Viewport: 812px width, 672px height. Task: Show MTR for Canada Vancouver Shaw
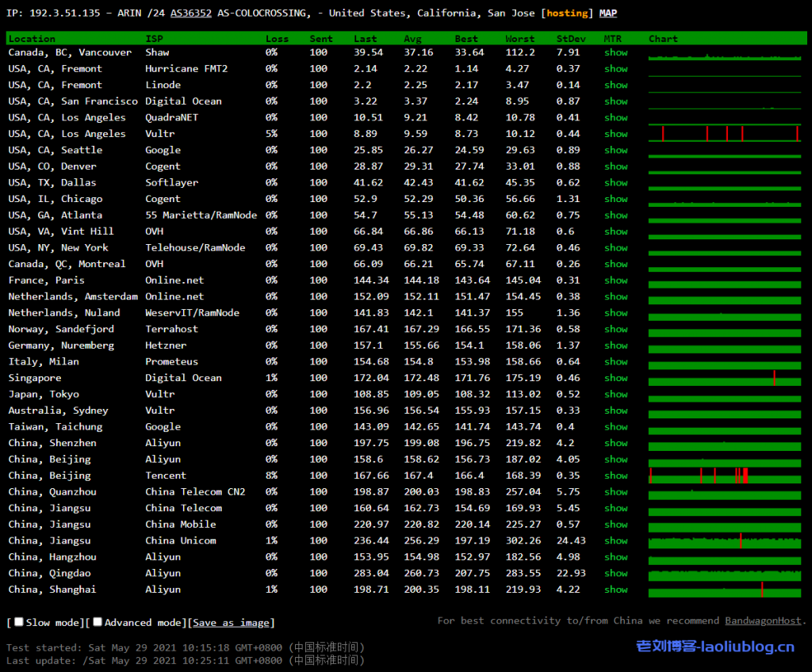click(615, 52)
